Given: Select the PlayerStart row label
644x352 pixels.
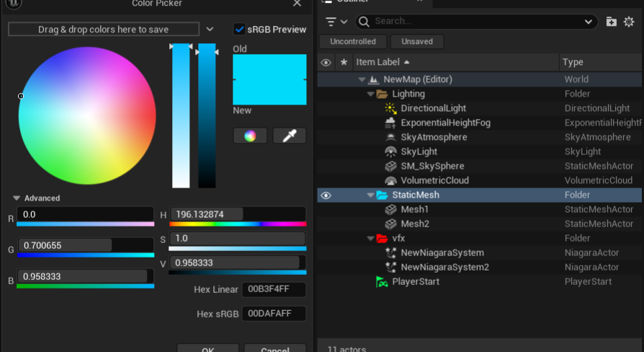Looking at the screenshot, I should click(x=416, y=282).
